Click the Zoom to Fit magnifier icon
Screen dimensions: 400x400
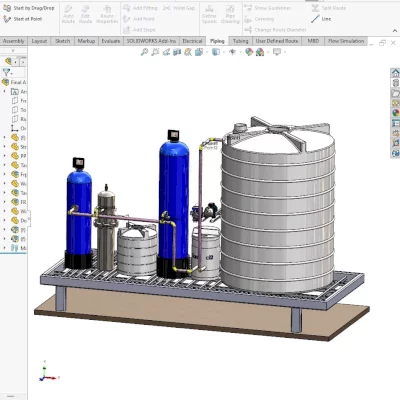click(x=144, y=52)
